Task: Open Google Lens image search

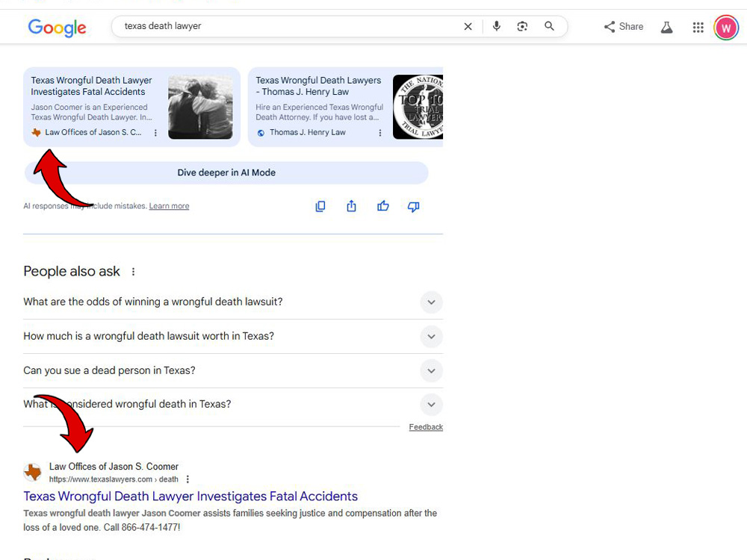Action: coord(522,26)
